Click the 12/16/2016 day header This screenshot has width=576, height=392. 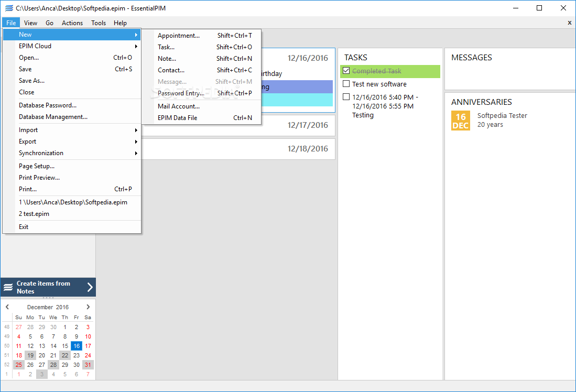pyautogui.click(x=308, y=58)
